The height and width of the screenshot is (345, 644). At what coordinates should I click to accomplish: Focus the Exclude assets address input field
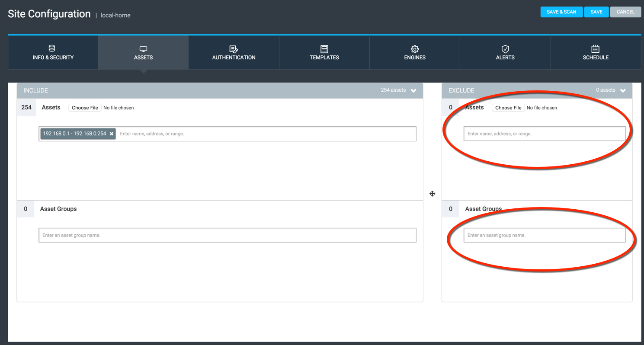tap(544, 134)
